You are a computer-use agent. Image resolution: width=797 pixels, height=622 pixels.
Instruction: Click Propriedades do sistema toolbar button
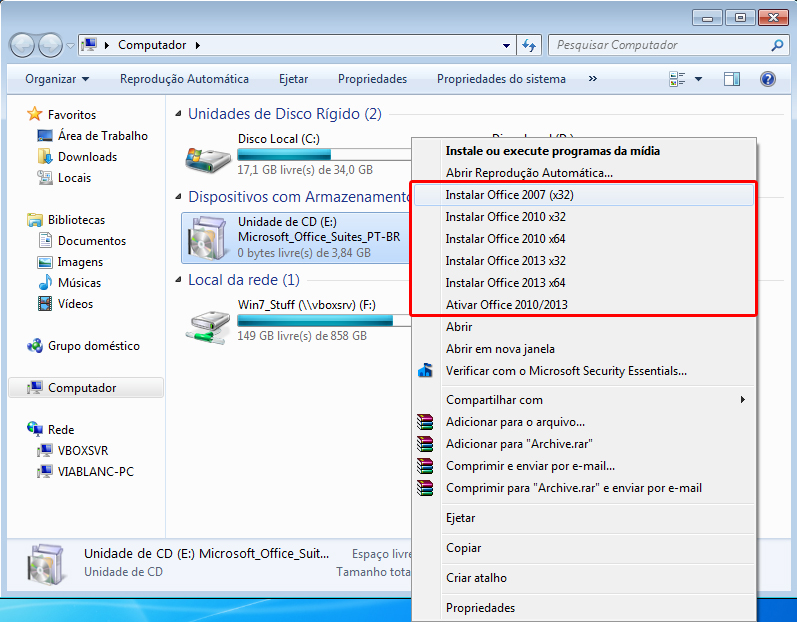coord(501,79)
